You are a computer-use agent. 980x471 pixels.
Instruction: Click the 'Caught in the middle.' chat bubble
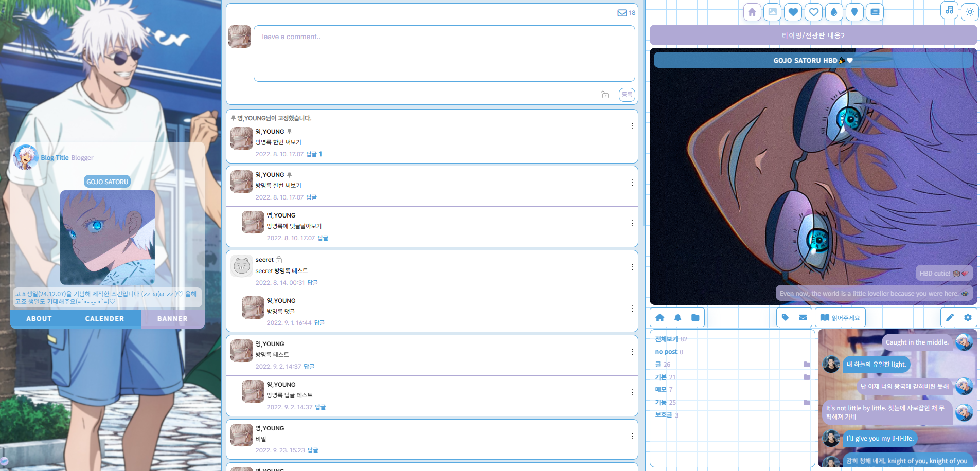[x=917, y=342]
